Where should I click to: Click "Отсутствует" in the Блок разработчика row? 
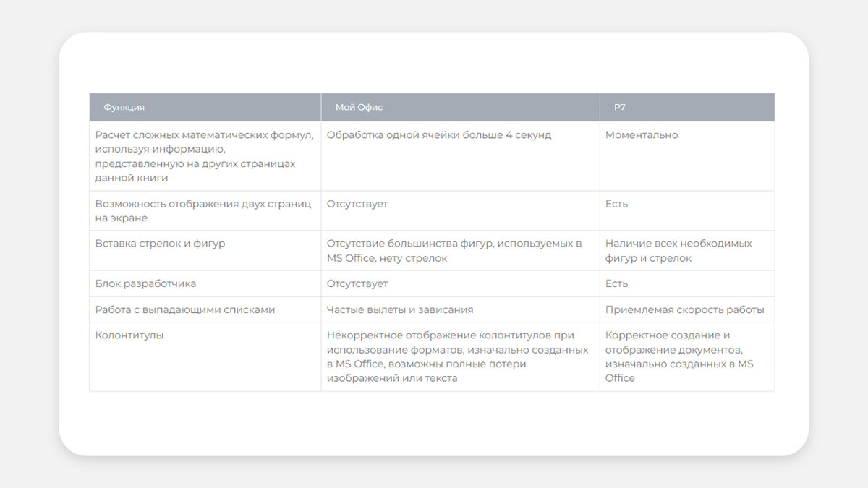460,283
